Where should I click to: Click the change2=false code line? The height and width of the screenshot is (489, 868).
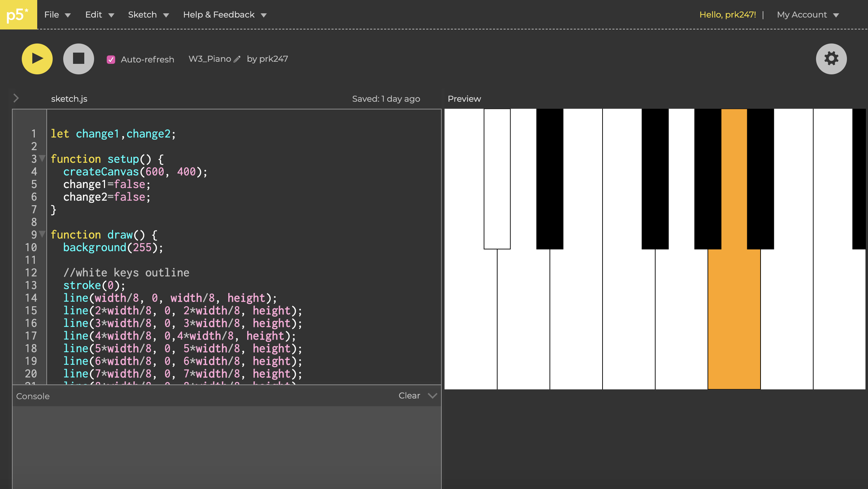pyautogui.click(x=107, y=197)
